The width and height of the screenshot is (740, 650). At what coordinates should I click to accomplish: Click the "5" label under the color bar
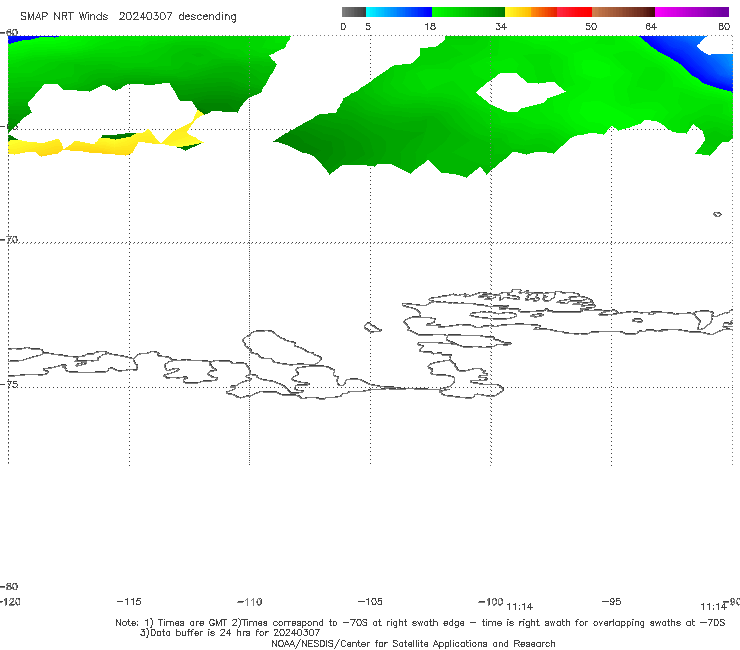coord(368,26)
